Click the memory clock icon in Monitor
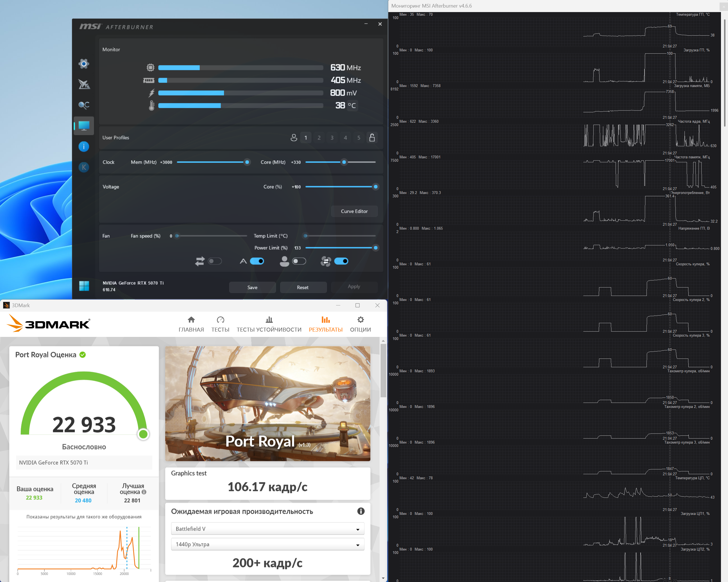Image resolution: width=728 pixels, height=582 pixels. (149, 80)
